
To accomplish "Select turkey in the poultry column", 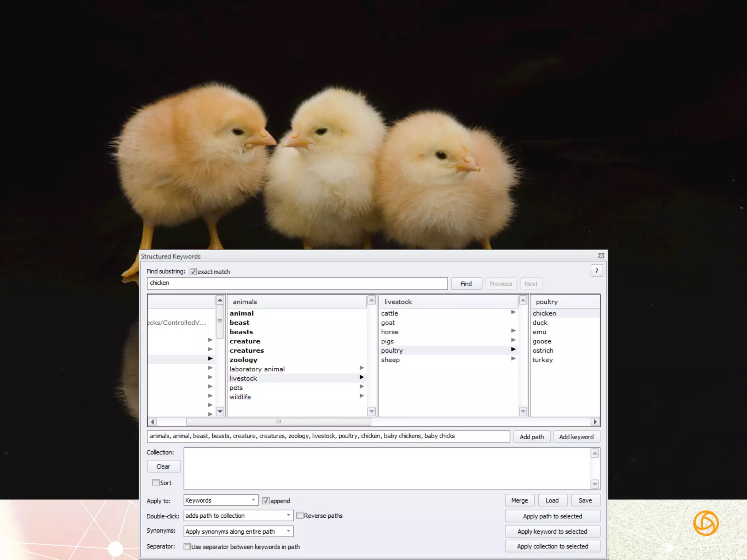I will click(x=542, y=360).
